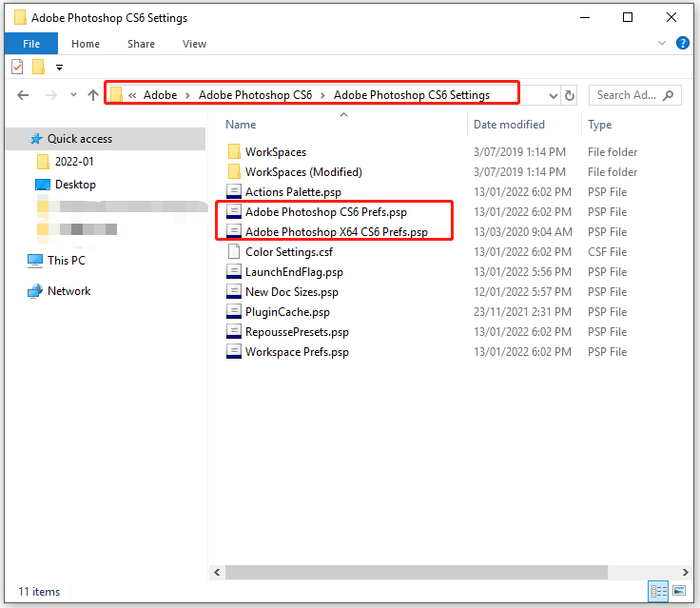The height and width of the screenshot is (608, 700).
Task: Click the Search box field
Action: 634,95
